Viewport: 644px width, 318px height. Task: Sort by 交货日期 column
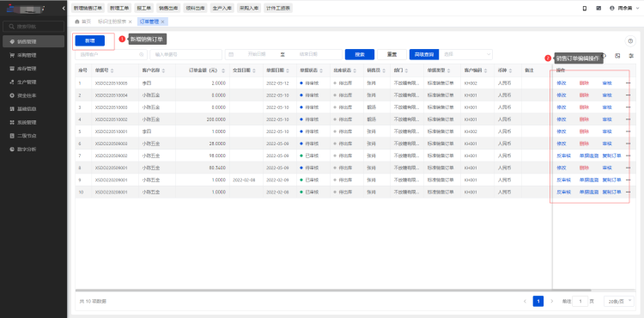pos(255,70)
